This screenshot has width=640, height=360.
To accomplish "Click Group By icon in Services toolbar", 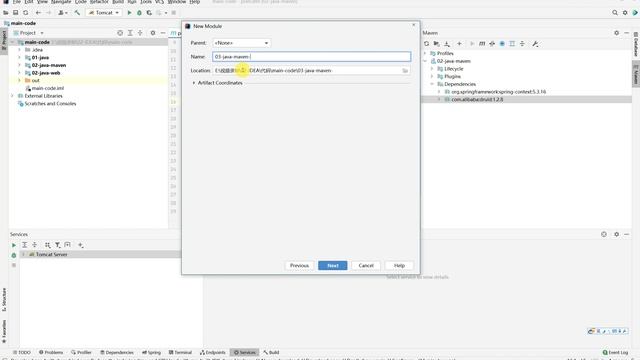I will [x=47, y=245].
